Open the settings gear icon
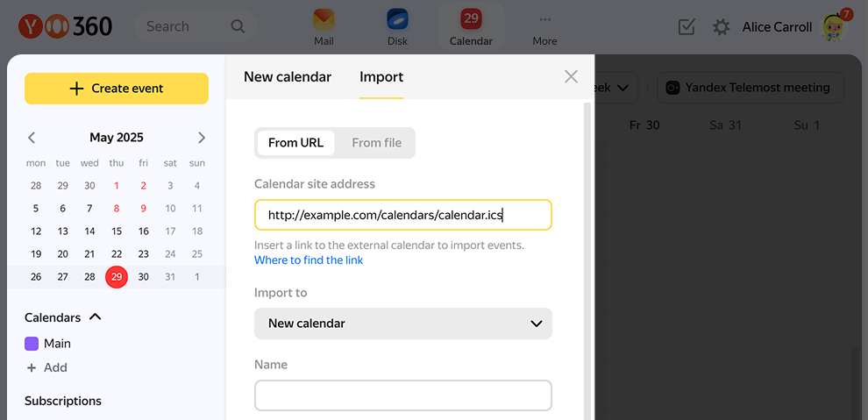This screenshot has width=868, height=420. tap(721, 27)
